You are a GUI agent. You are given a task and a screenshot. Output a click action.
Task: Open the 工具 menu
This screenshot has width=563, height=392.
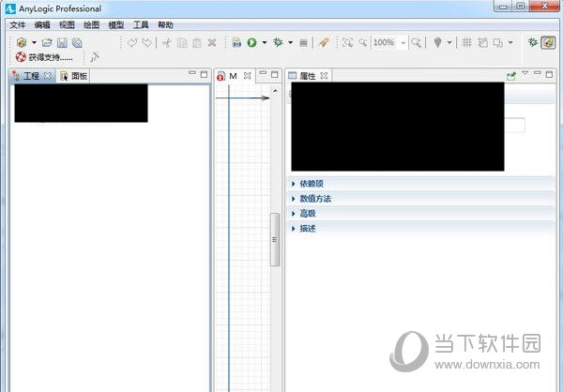(x=141, y=24)
